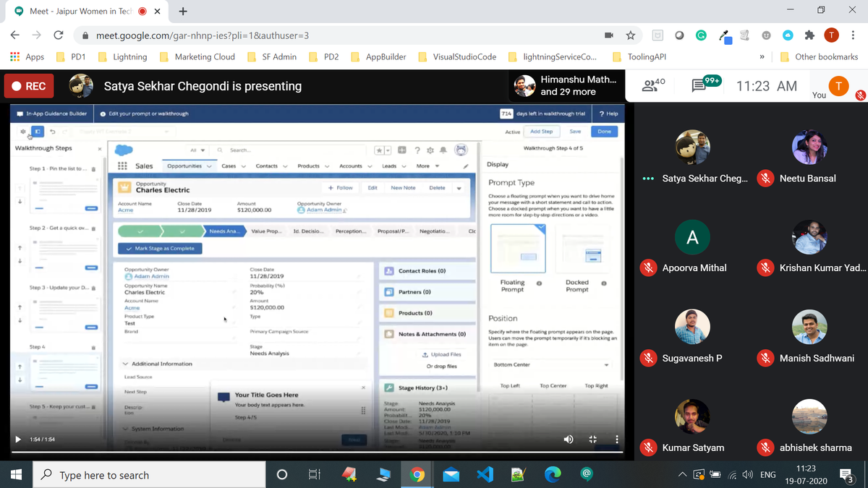The height and width of the screenshot is (488, 868).
Task: Click Save in the builder header
Action: (x=575, y=132)
